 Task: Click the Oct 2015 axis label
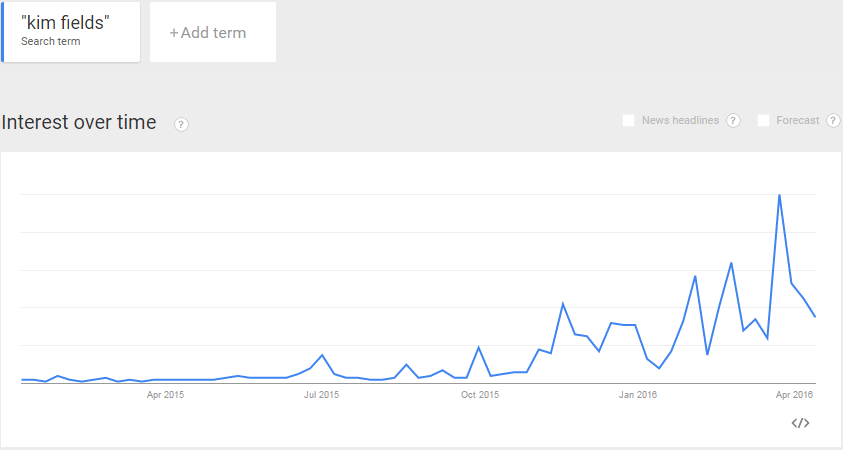pos(480,395)
